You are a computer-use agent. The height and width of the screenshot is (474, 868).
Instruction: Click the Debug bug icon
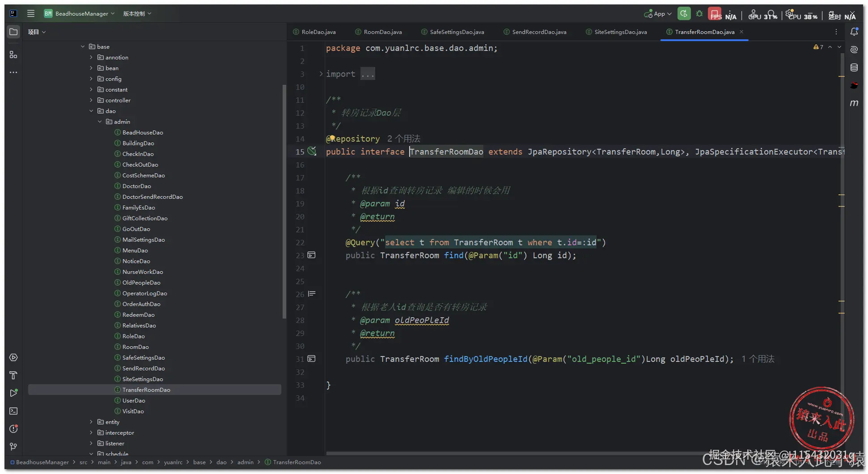pos(699,14)
